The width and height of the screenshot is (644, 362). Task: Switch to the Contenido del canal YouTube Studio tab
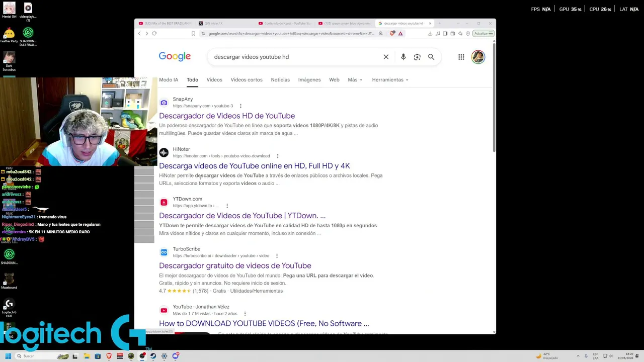coord(285,23)
